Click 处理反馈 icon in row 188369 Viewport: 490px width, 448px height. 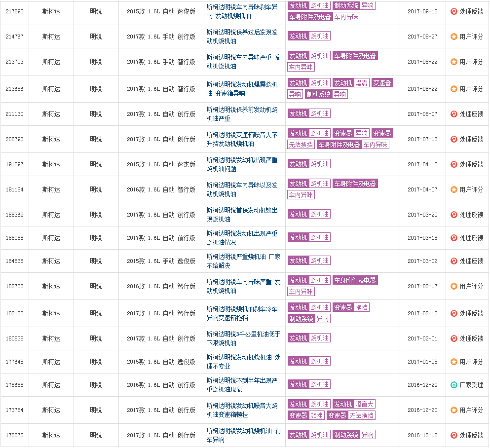tap(454, 215)
